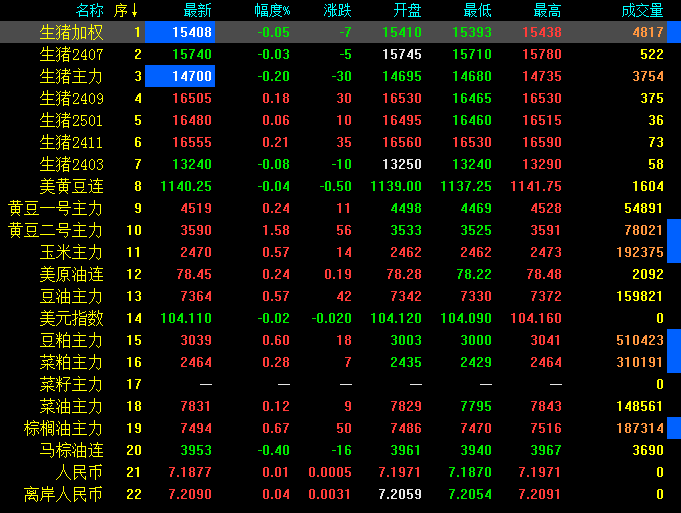This screenshot has width=681, height=513.
Task: Click the 最新 column header
Action: 197,10
